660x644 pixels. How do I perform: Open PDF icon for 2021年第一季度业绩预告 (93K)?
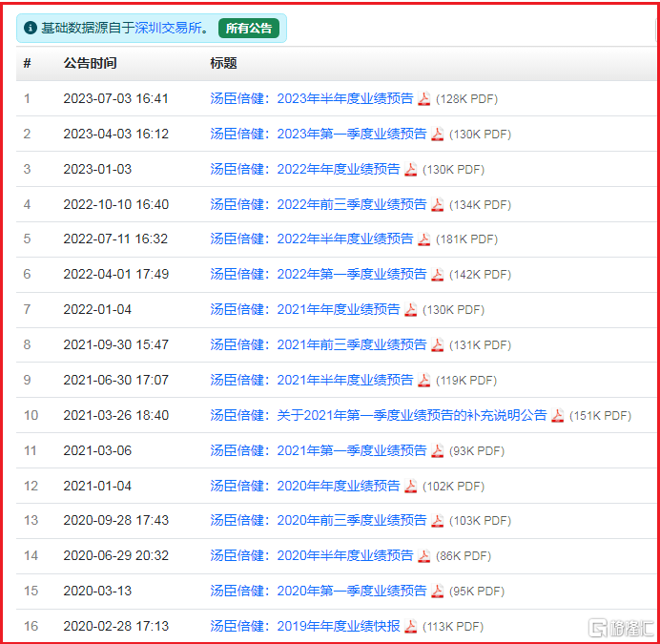tap(438, 452)
